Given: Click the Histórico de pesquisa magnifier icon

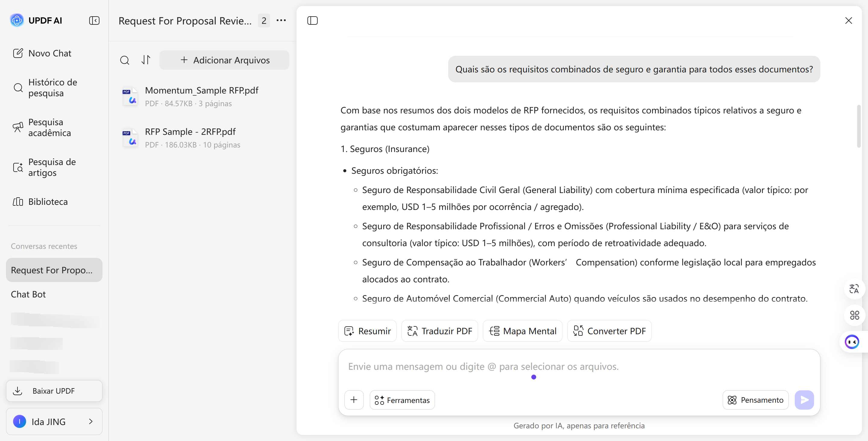Looking at the screenshot, I should click(18, 88).
